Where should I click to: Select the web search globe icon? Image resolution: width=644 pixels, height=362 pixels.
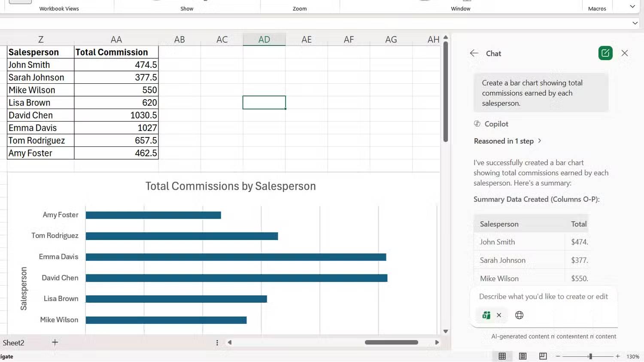pos(519,315)
